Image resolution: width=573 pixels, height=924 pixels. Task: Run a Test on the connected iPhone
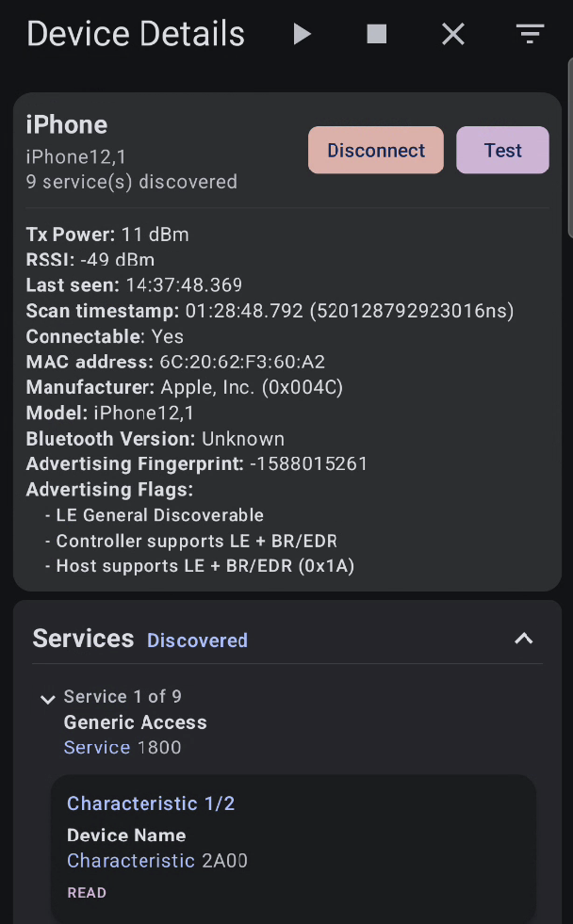(x=502, y=150)
